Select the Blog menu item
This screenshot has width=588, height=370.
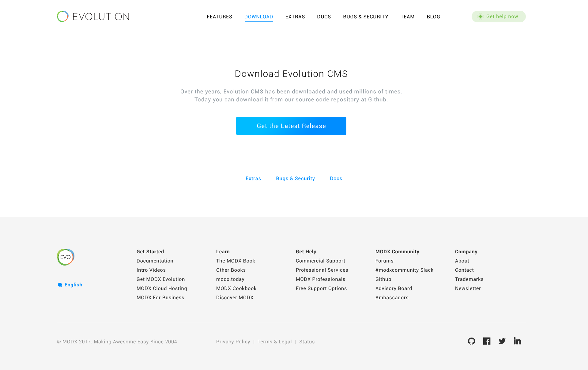click(433, 17)
